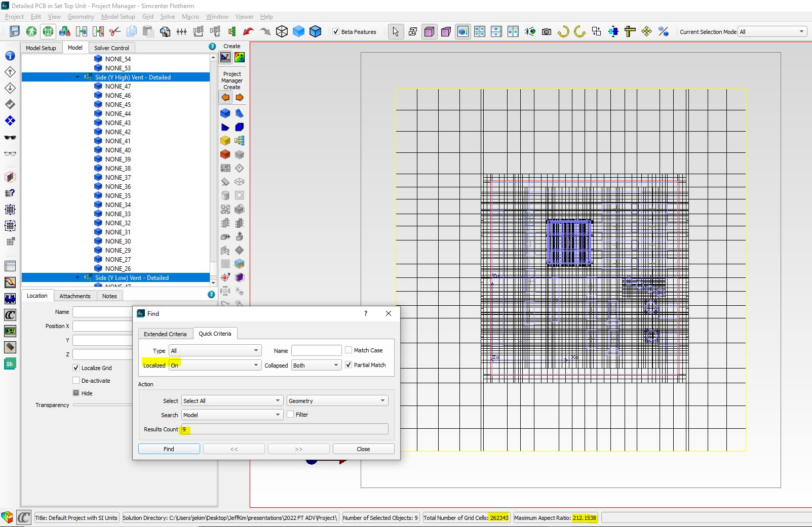Click the scissors Cut icon
This screenshot has width=812, height=527.
click(115, 31)
